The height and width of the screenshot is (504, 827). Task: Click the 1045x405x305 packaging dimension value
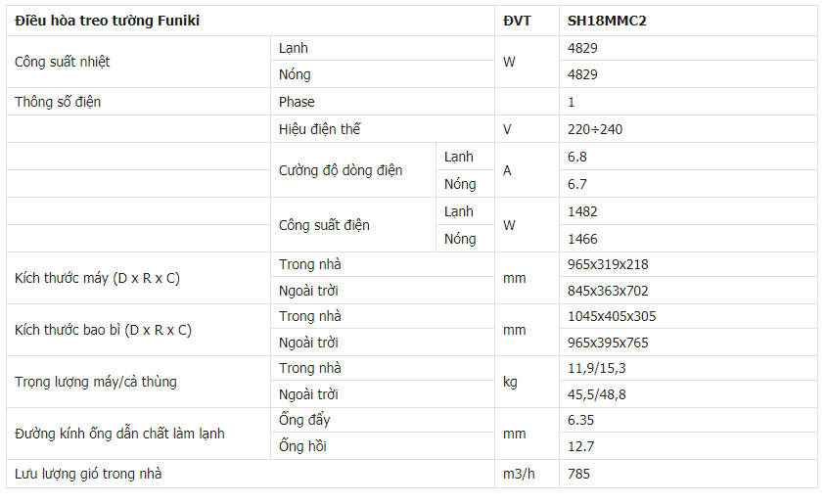(612, 316)
